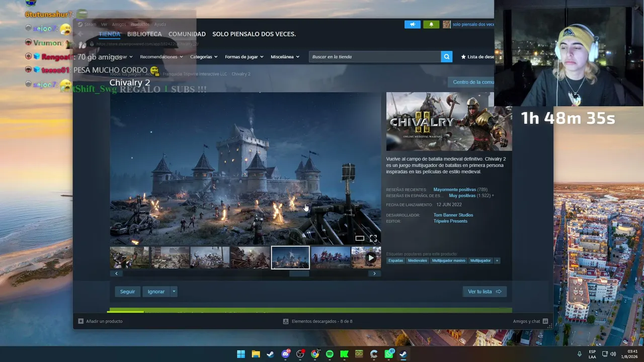Click the Añadir un producto plus icon
The image size is (644, 362).
[x=80, y=321]
